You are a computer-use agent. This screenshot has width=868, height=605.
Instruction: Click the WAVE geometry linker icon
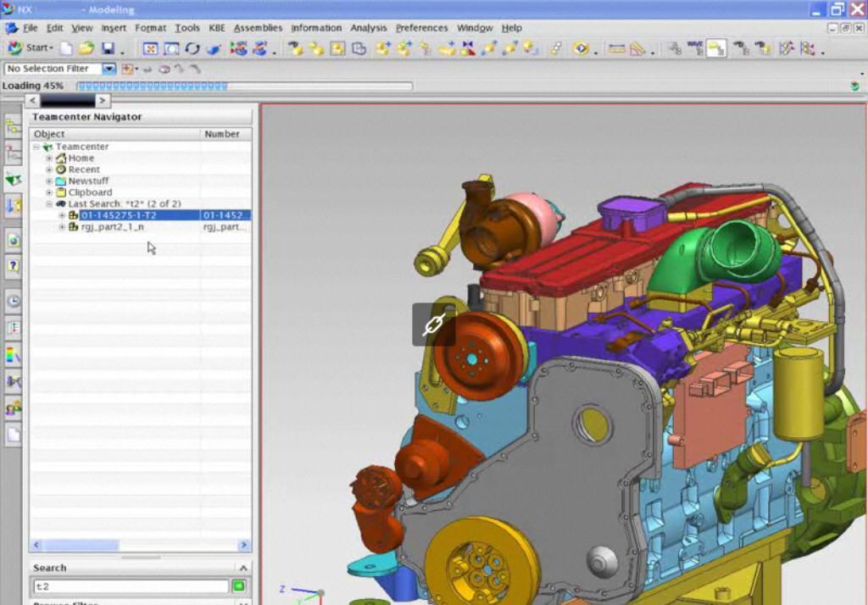(695, 48)
